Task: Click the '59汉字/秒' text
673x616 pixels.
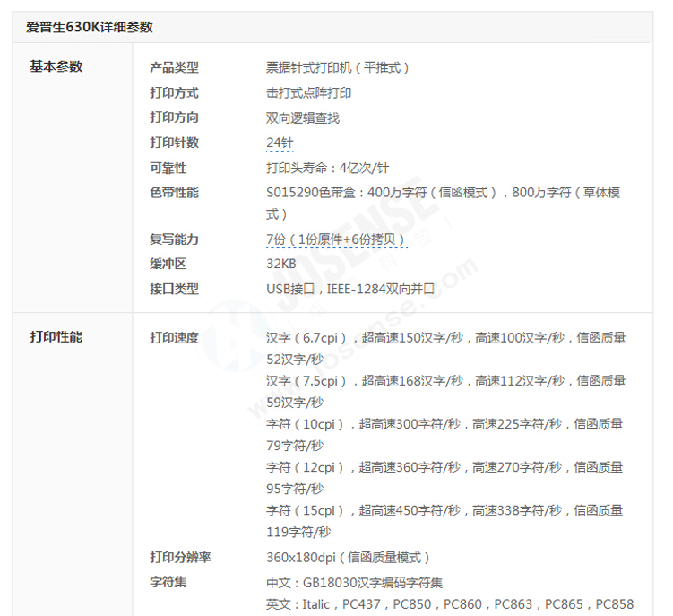Action: (295, 403)
